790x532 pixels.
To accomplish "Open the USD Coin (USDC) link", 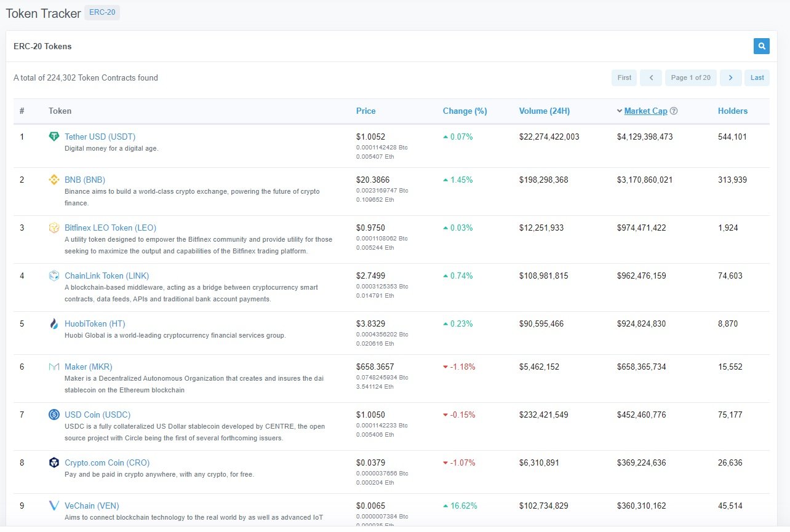I will coord(97,415).
